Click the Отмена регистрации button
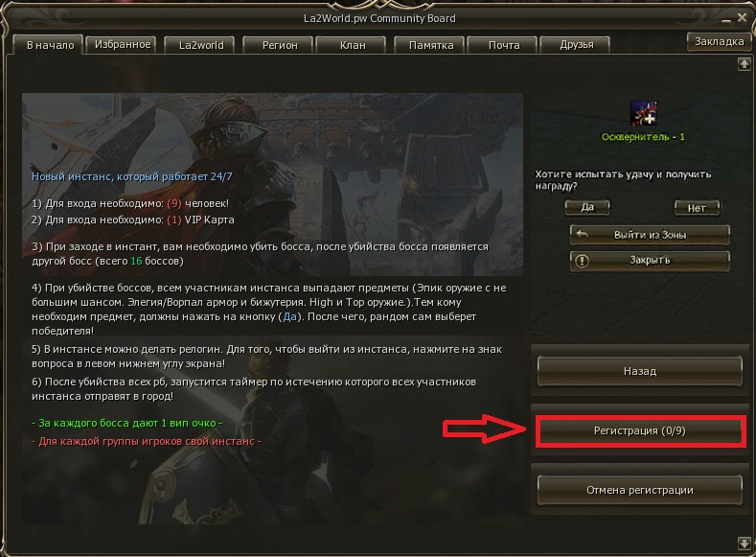Image resolution: width=756 pixels, height=557 pixels. (x=640, y=490)
